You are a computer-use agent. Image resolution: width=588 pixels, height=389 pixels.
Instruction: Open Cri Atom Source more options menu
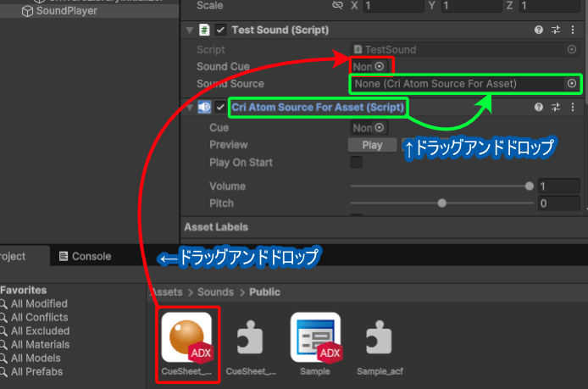click(x=573, y=108)
